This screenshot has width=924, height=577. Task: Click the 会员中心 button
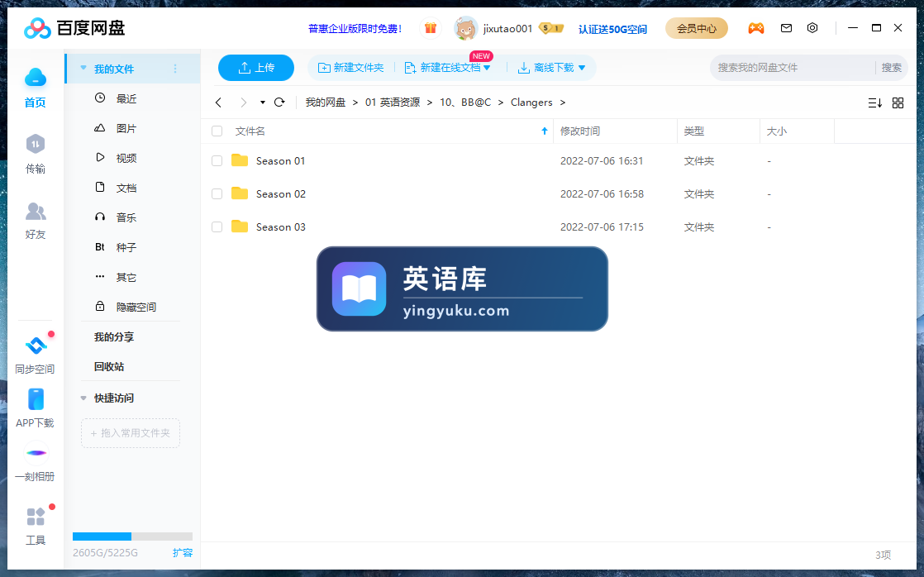click(x=697, y=28)
